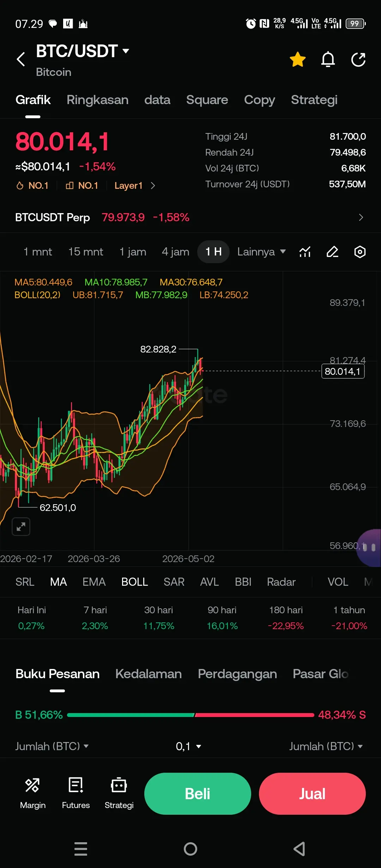Viewport: 381px width, 868px height.
Task: Go back using the left arrow
Action: [x=21, y=59]
